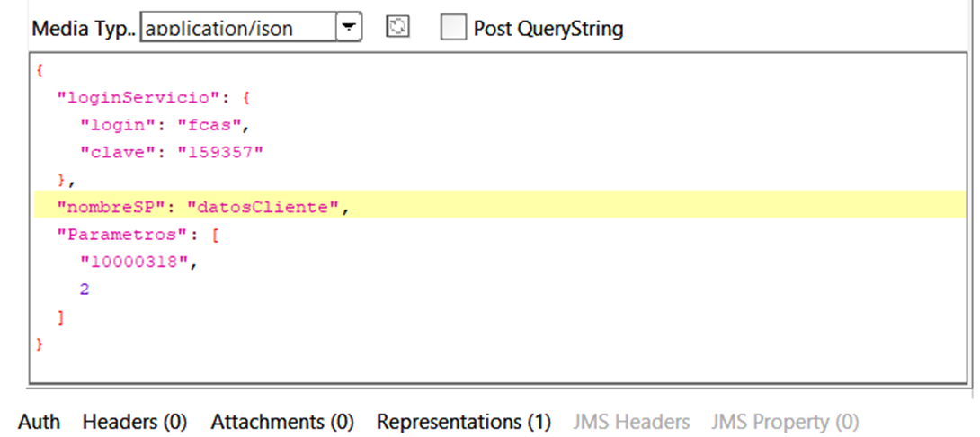Select the JMS Property (0) tab

784,421
